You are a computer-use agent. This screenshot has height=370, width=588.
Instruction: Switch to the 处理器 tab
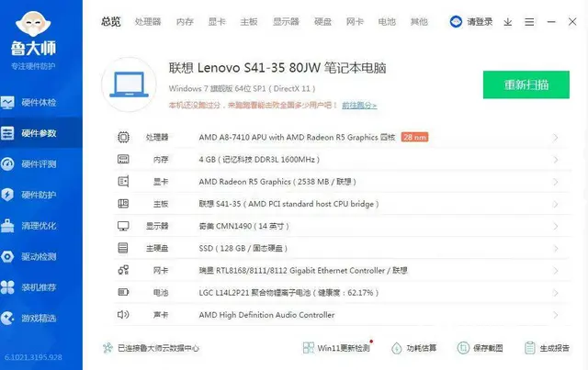tap(148, 22)
